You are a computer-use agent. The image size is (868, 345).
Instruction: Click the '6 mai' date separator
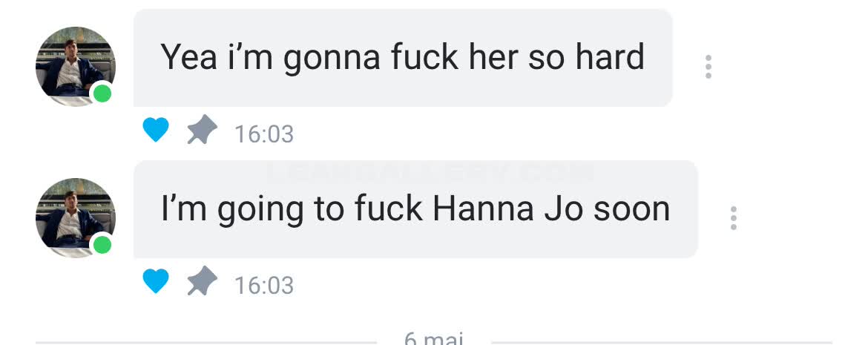pyautogui.click(x=433, y=338)
